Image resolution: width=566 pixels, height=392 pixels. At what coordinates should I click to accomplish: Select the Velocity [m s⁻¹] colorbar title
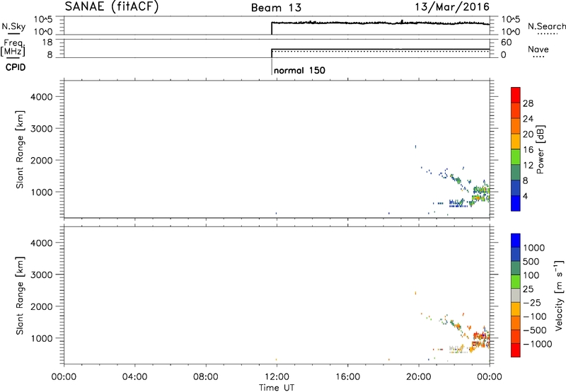pos(559,295)
